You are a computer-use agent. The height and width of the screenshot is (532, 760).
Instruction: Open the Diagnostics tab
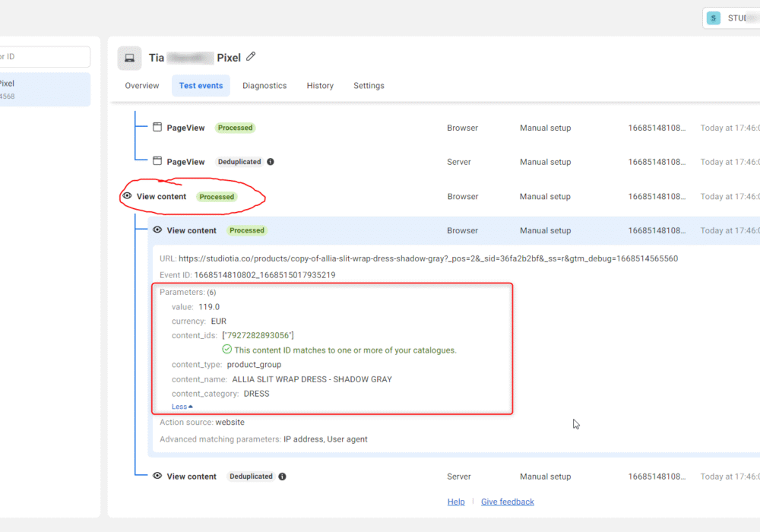[264, 86]
